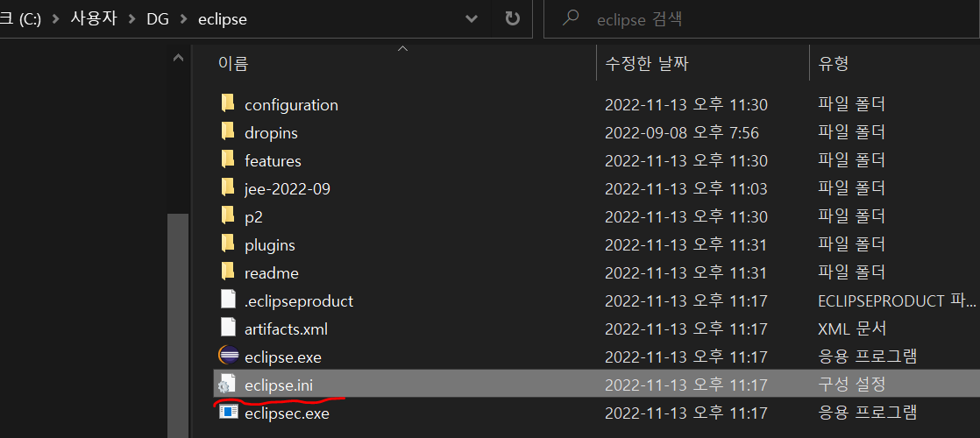980x438 pixels.
Task: Click the .eclipseproduct file icon
Action: tap(228, 300)
